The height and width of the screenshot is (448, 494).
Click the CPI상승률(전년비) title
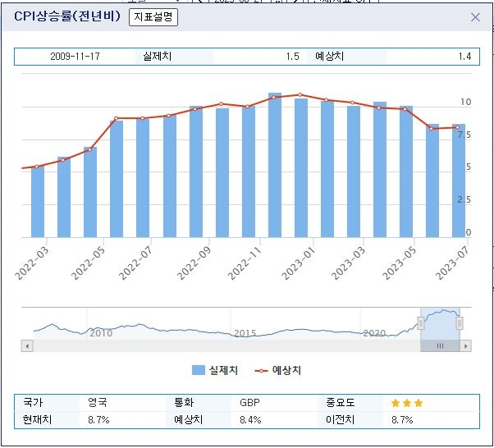tap(67, 16)
